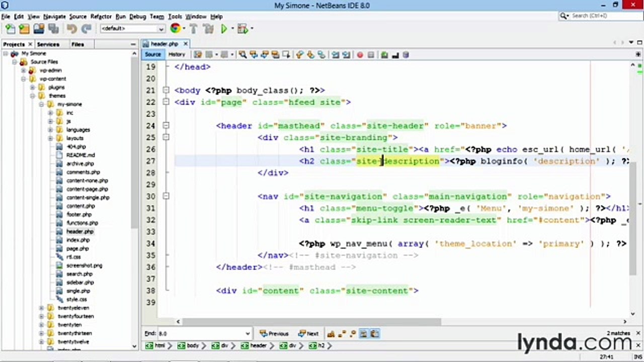Viewport: 644px width, 362px height.
Task: Click the Source view button
Action: tap(153, 54)
